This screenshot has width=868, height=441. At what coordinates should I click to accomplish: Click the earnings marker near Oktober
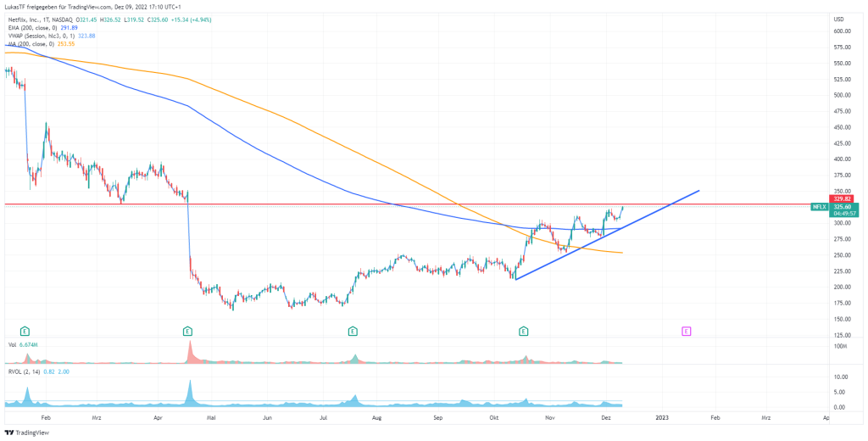tap(524, 330)
